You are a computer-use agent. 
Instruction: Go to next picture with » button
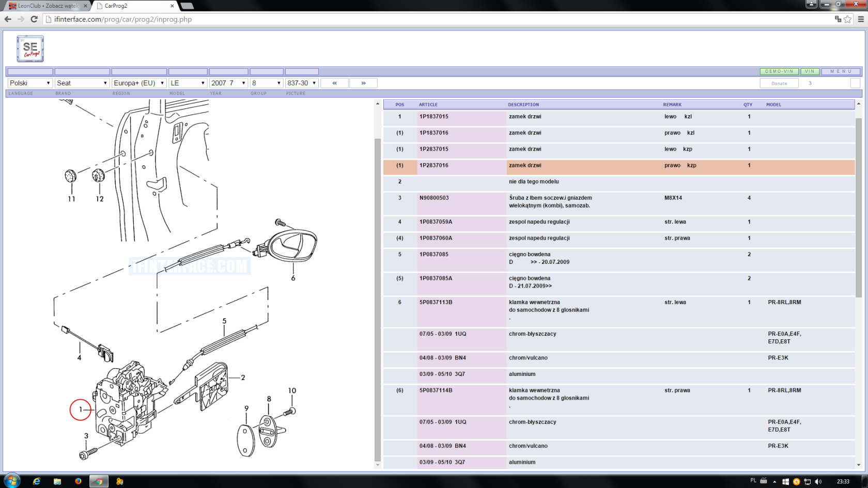click(x=363, y=83)
